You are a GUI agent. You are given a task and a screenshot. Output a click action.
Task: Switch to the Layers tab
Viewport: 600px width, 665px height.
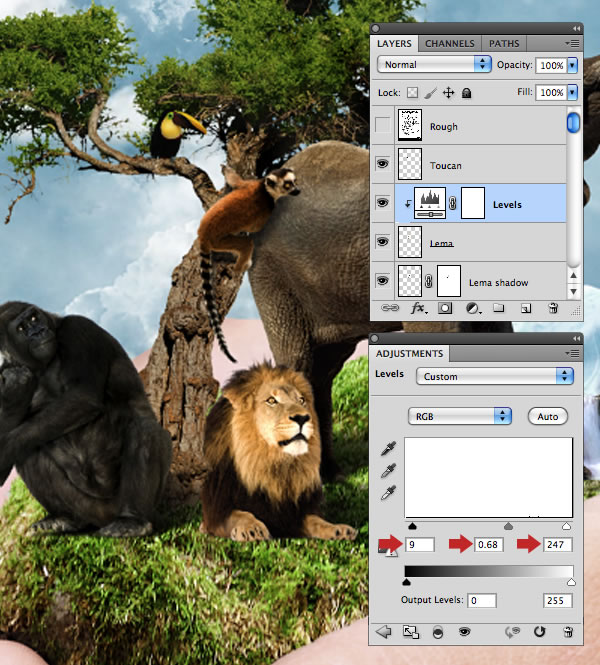tap(394, 44)
